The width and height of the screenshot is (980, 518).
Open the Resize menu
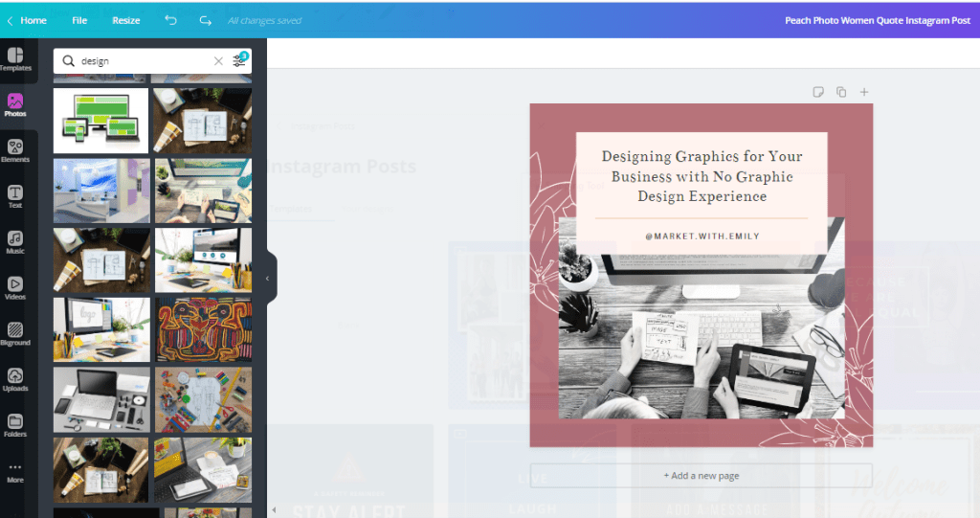pyautogui.click(x=125, y=20)
